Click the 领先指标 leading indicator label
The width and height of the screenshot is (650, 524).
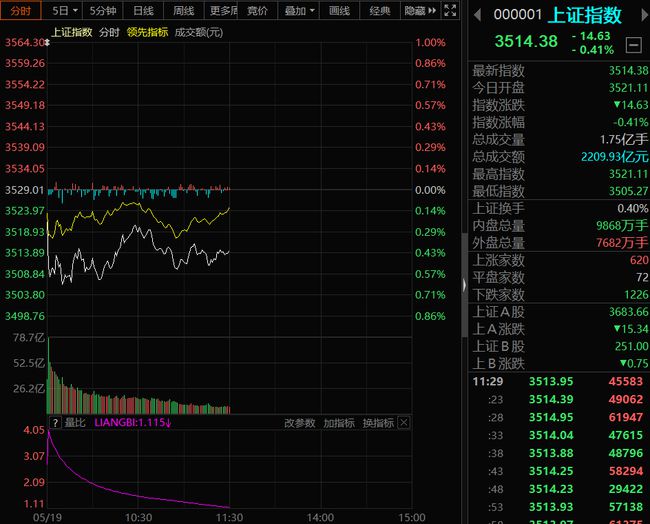tap(148, 32)
